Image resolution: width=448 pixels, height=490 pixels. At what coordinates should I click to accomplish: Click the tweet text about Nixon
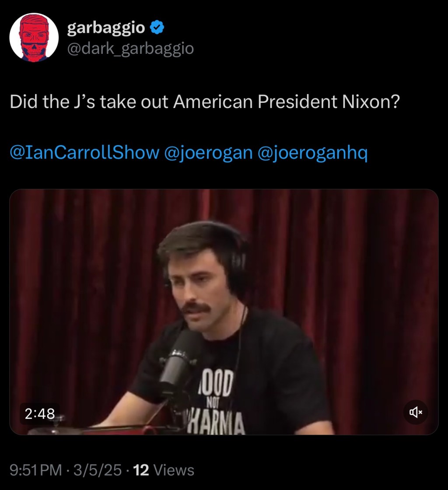click(204, 102)
